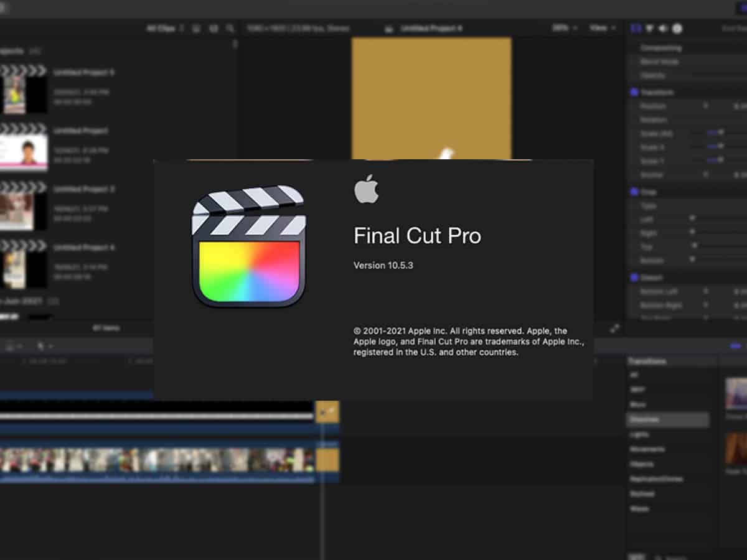This screenshot has width=747, height=560.
Task: Click the Opacity row in inspector
Action: point(688,75)
